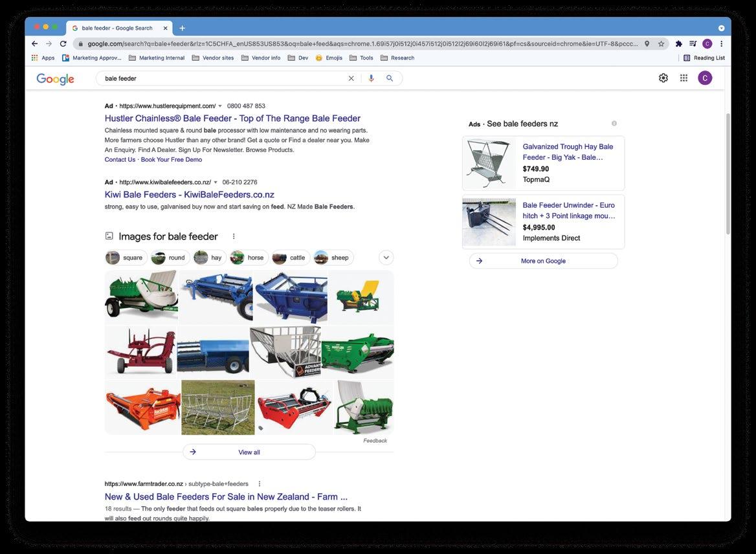Viewport: 756px width, 554px height.
Task: Open the Tools bookmark folder
Action: point(361,58)
